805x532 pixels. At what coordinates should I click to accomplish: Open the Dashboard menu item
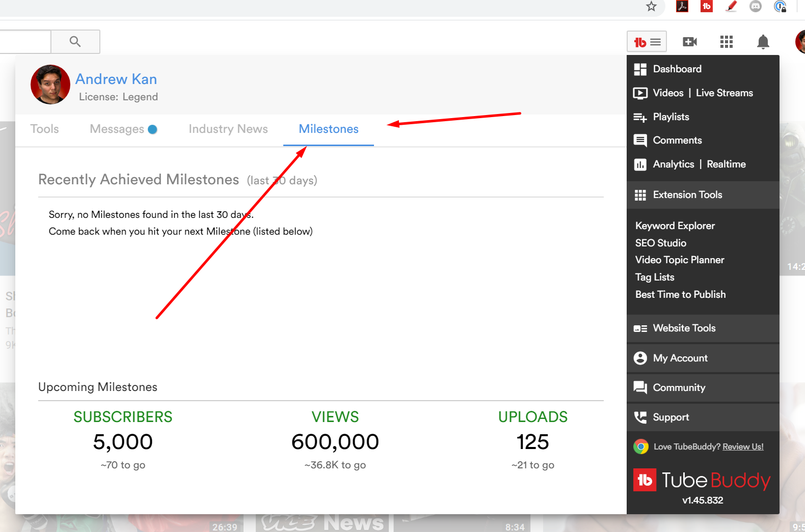(677, 69)
